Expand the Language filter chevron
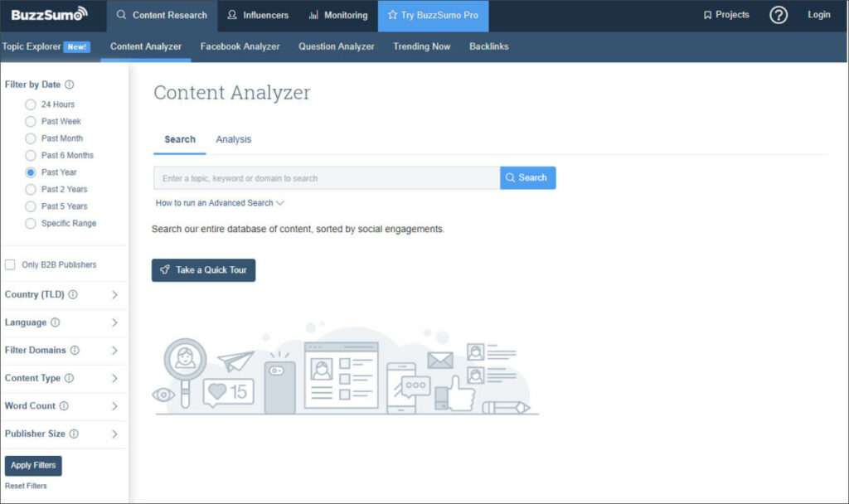Screen dimensions: 849x504 click(114, 322)
